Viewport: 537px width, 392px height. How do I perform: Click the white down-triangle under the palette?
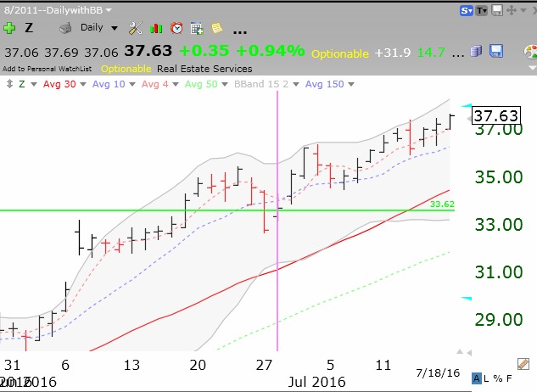tap(533, 68)
